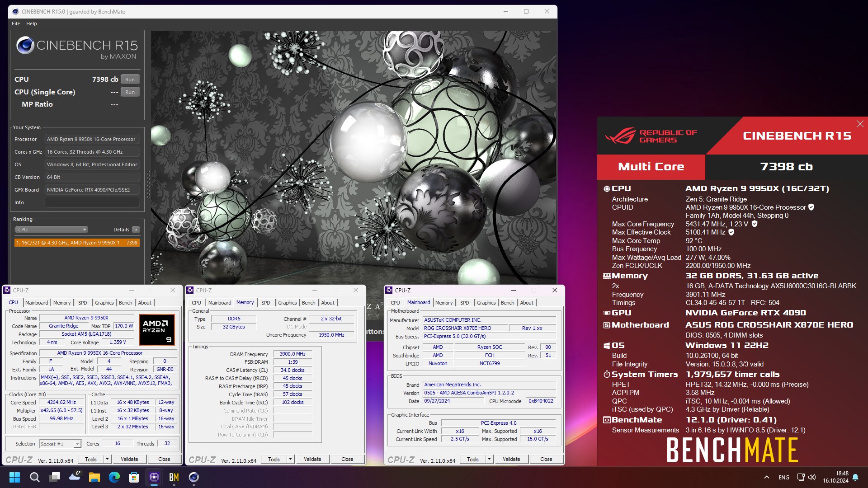Open File menu in Cinebench
868x488 pixels.
pos(16,23)
